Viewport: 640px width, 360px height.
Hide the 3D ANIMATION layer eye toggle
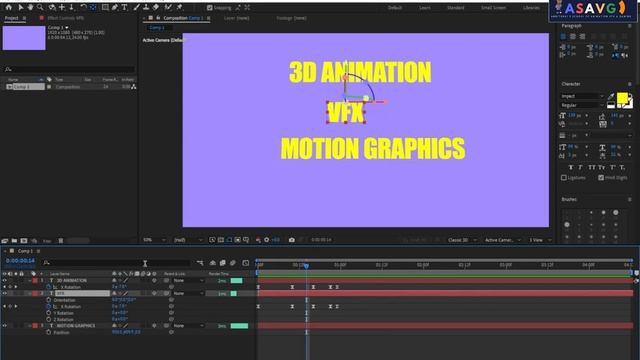point(4,281)
